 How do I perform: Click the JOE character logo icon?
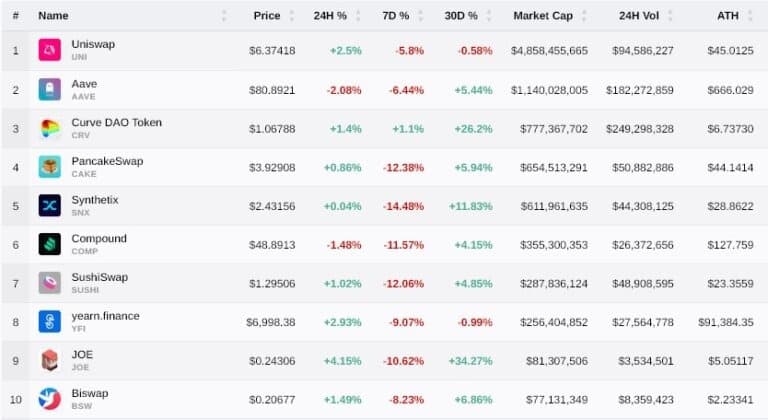pyautogui.click(x=49, y=360)
